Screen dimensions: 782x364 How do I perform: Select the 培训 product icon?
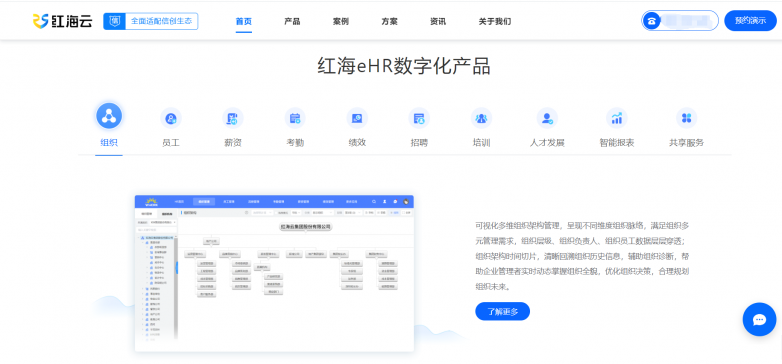coord(481,118)
